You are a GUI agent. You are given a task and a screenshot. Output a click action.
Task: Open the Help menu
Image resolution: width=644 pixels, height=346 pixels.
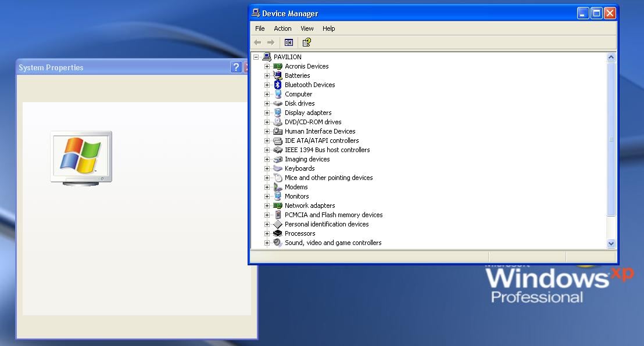pyautogui.click(x=328, y=28)
